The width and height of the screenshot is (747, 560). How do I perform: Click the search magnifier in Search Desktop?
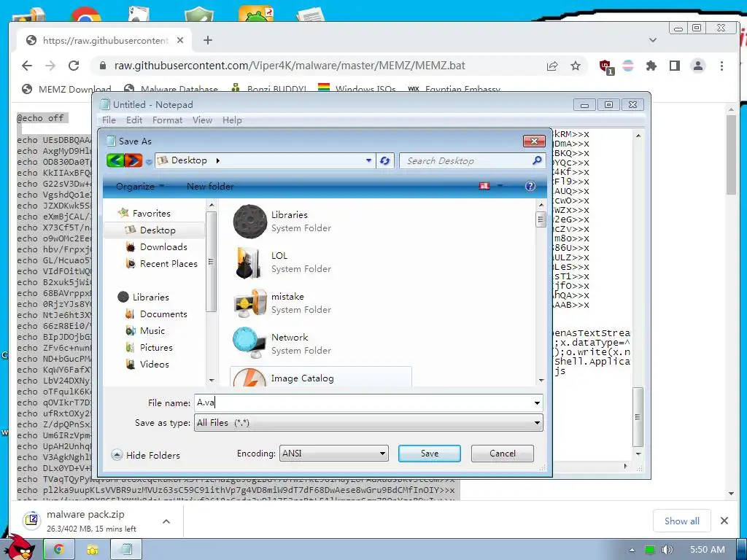coord(537,160)
